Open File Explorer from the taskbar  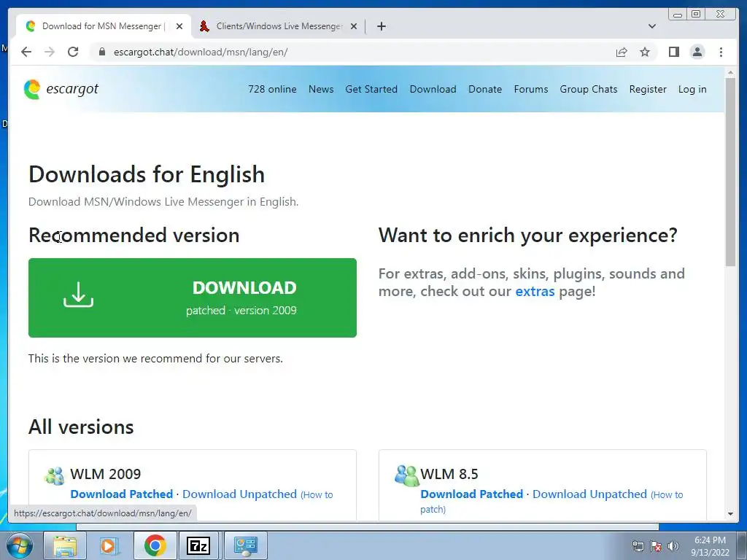[65, 545]
